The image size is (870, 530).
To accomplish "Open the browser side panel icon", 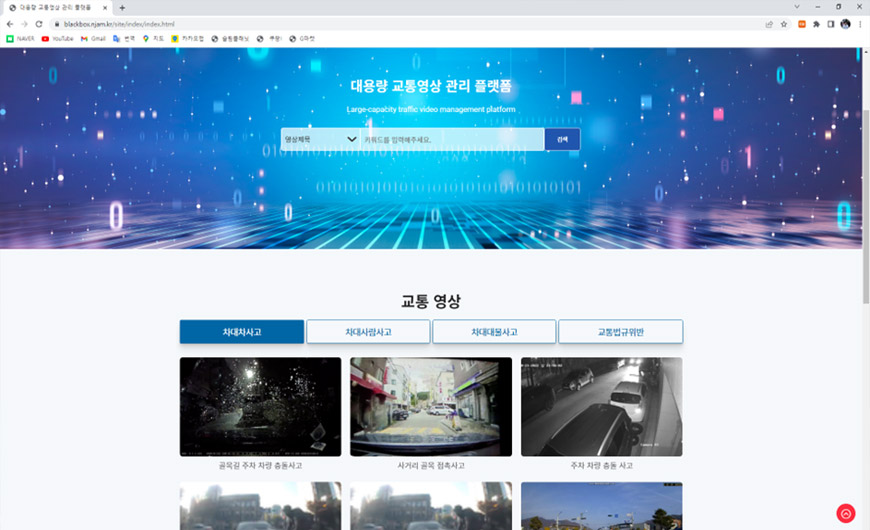I will point(830,23).
